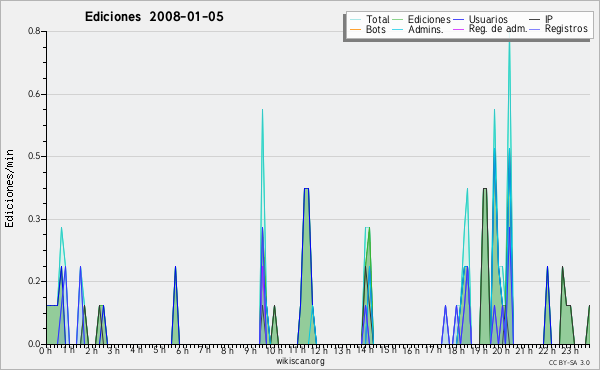Click the "23 h" x-axis label
This screenshot has height=370, width=600.
570,351
